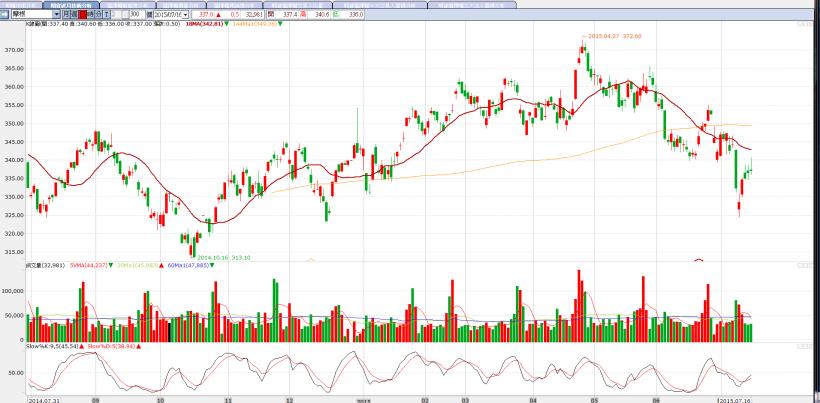The image size is (820, 403).
Task: Click the 2015.04.27 372.60 high price marker
Action: 613,36
